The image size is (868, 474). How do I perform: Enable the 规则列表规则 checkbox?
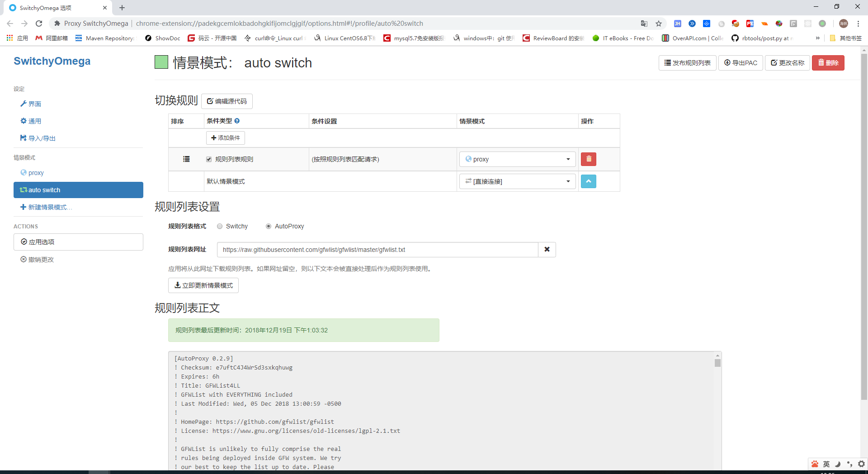click(x=209, y=159)
